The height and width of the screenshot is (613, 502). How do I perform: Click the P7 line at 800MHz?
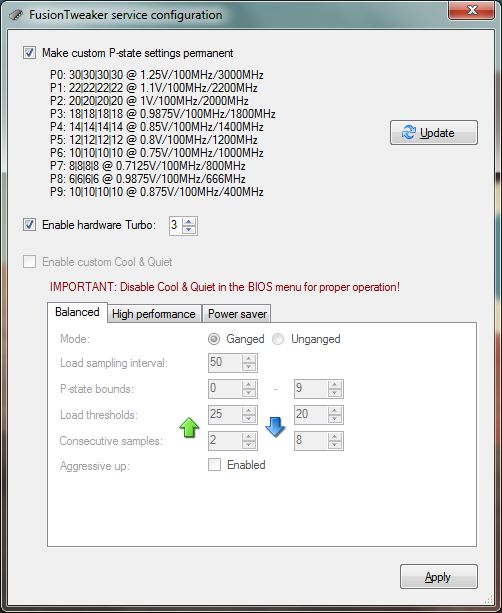click(x=148, y=166)
